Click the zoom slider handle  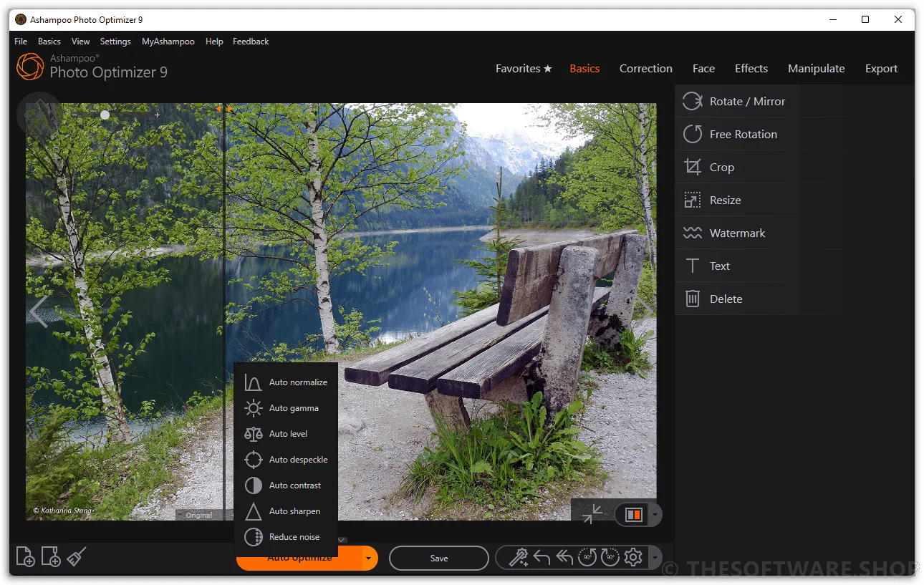(x=105, y=115)
